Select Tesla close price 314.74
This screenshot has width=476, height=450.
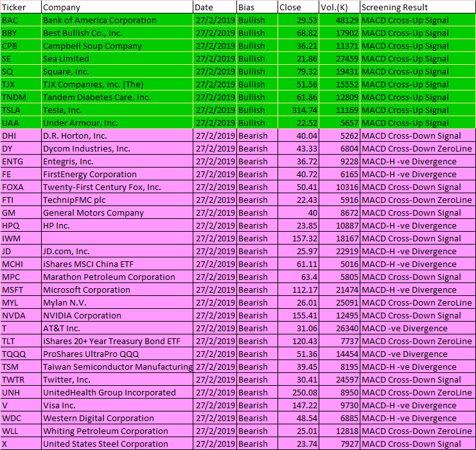point(298,110)
